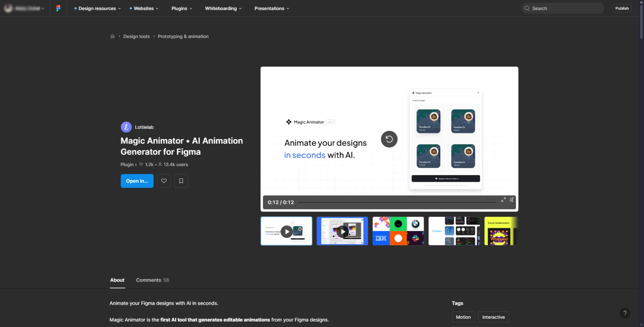The height and width of the screenshot is (327, 644).
Task: Switch to the Comments tab
Action: (x=152, y=280)
